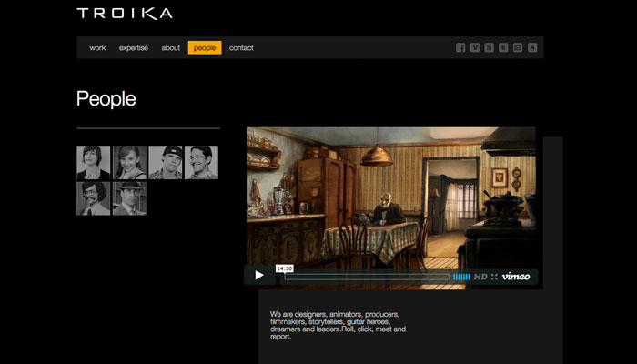Viewport: 637px width, 364px height.
Task: Open the Twitter social icon
Action: 503,47
